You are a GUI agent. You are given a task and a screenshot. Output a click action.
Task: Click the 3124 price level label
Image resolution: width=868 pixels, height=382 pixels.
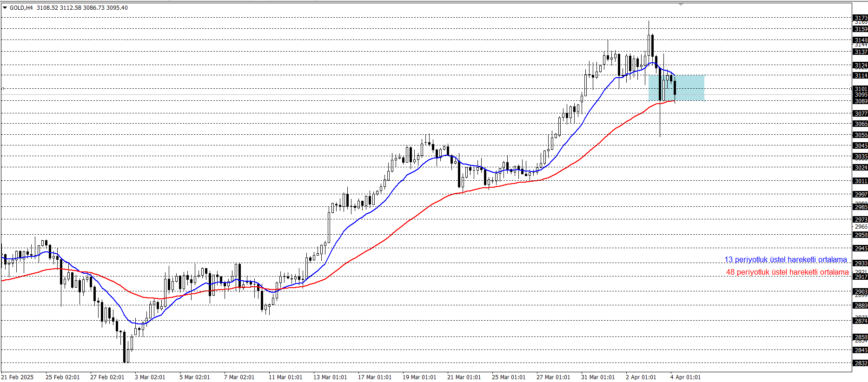click(861, 66)
